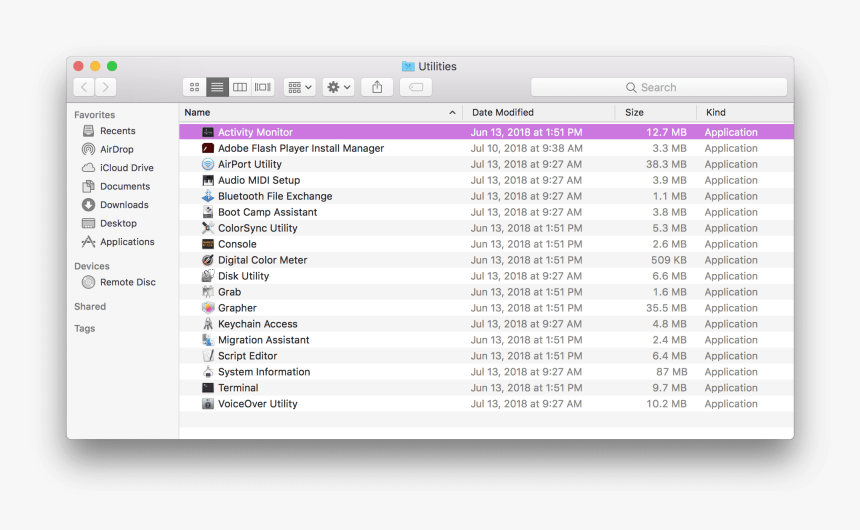860x530 pixels.
Task: Click the Grapher app icon
Action: (208, 308)
